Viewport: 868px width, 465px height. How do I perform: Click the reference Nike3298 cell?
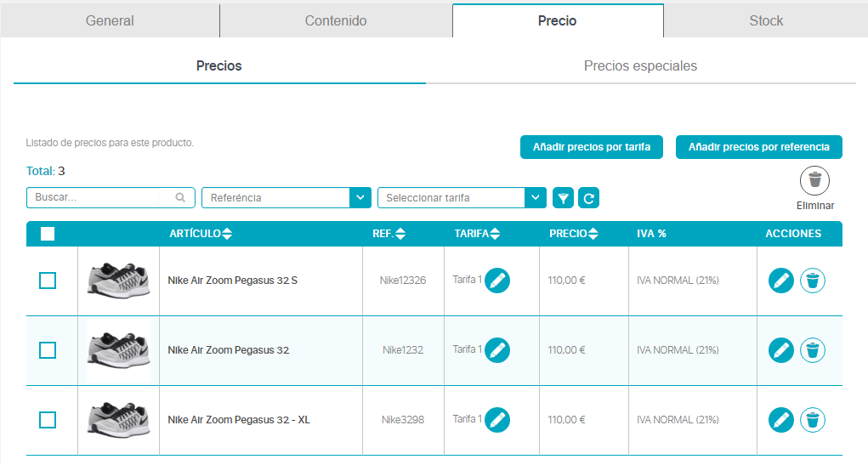[403, 420]
